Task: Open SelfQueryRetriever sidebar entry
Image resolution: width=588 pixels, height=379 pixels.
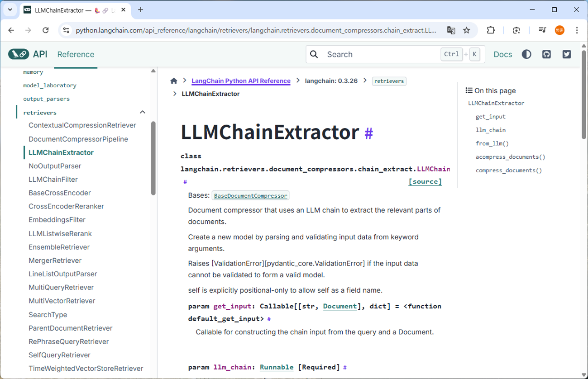Action: [x=59, y=355]
